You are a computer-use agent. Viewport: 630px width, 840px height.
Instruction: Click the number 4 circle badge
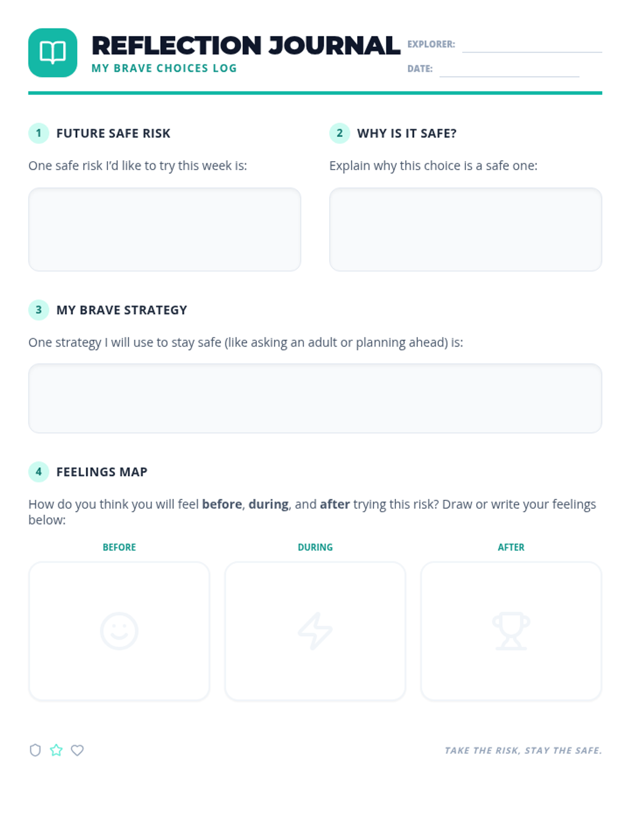click(38, 471)
